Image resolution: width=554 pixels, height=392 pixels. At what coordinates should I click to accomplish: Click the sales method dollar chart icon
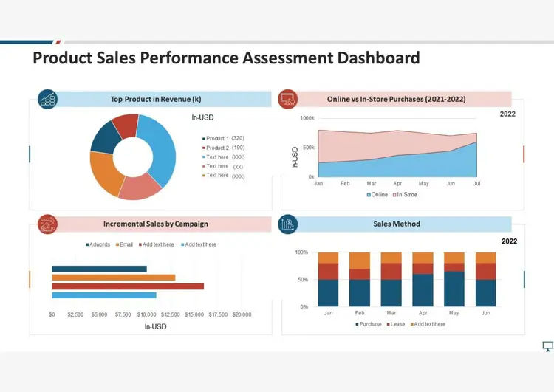point(288,224)
